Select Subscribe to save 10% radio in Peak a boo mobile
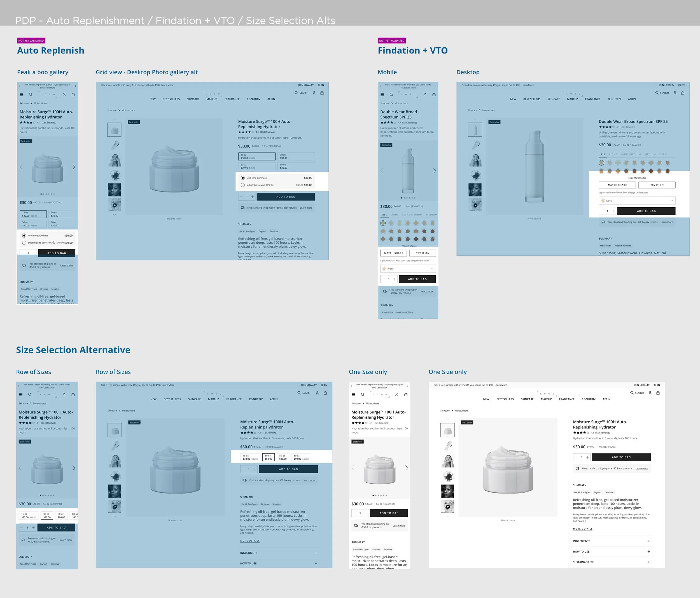The image size is (700, 598). coord(24,243)
